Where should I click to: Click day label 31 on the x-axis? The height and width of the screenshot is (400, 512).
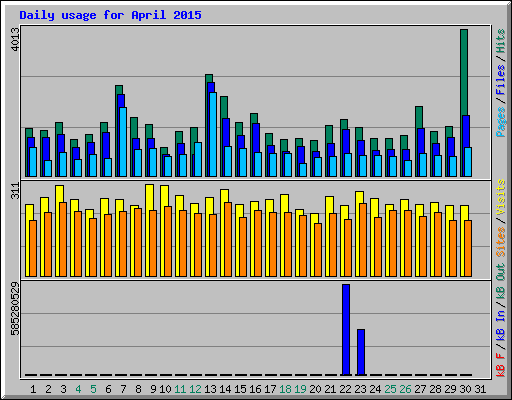tap(480, 389)
